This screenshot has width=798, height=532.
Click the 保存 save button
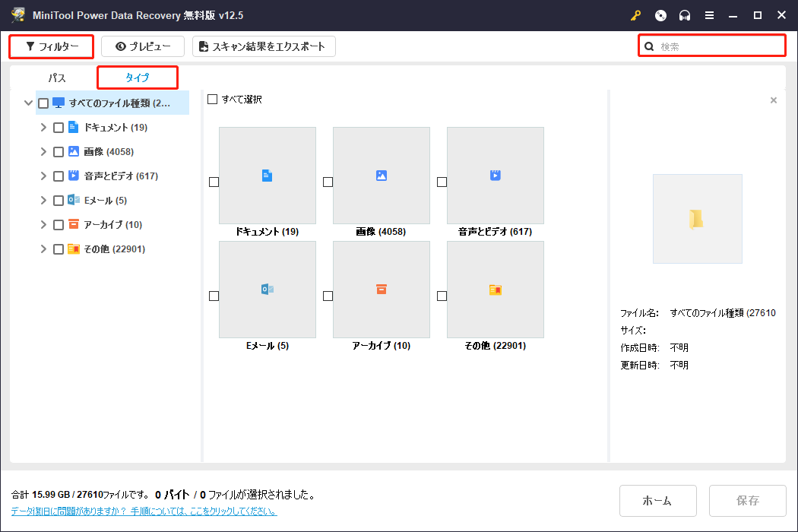pos(748,500)
